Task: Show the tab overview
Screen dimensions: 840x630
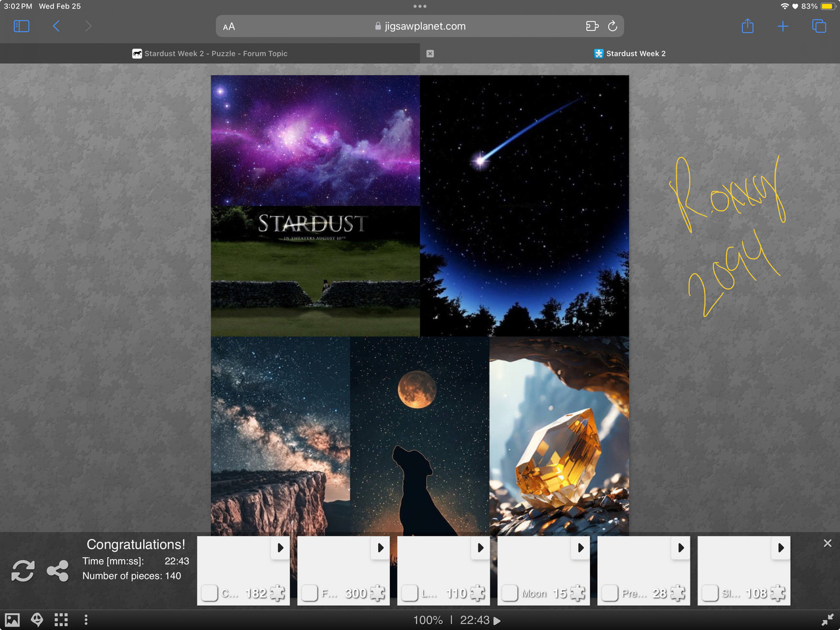Action: (x=819, y=26)
